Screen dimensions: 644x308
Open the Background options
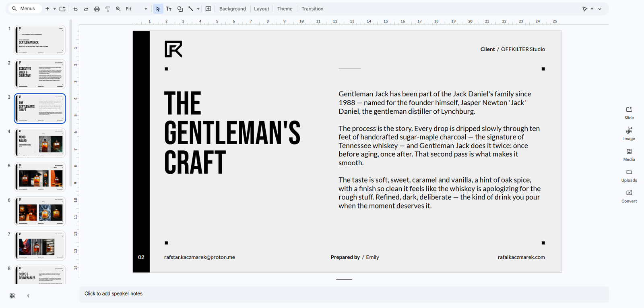[x=233, y=9]
